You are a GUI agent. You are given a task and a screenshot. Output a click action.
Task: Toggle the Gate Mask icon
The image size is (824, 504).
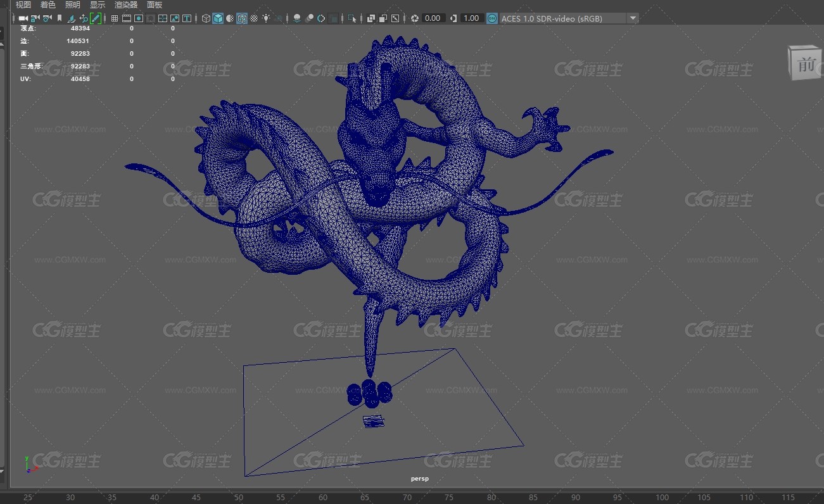[x=151, y=18]
